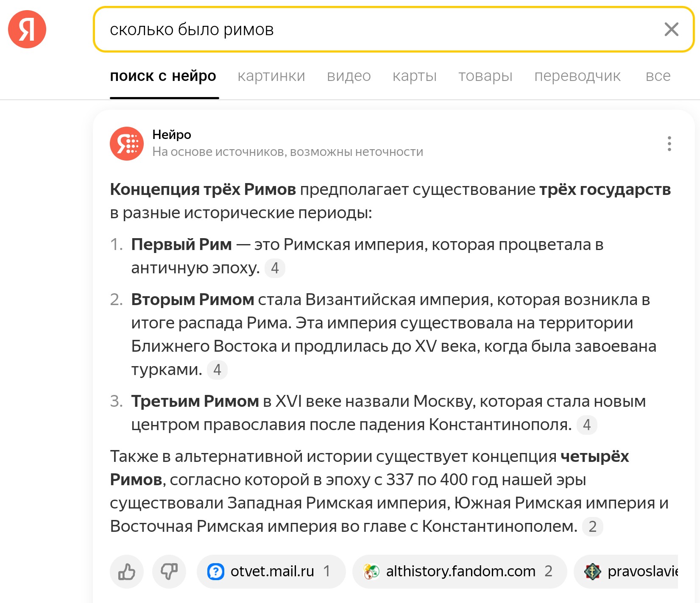
Task: Expand the 'все' services menu
Action: point(658,76)
